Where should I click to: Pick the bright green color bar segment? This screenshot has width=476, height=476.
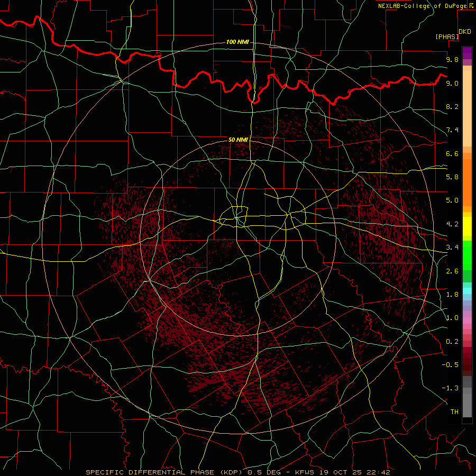[467, 255]
